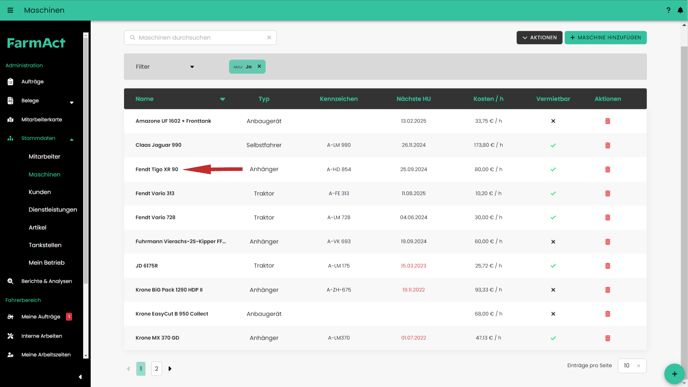Screen dimensions: 688x387
Task: Collapse the sidebar with the arrow icon
Action: click(x=80, y=377)
